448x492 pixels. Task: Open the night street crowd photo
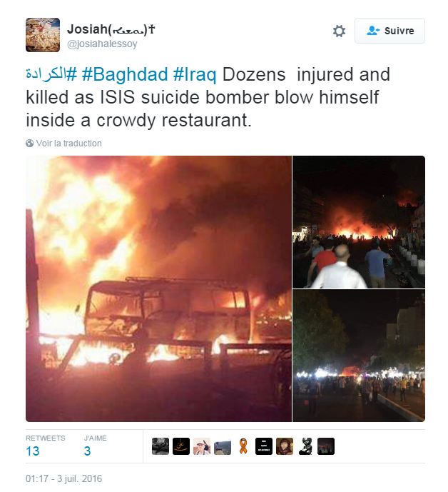(x=359, y=356)
